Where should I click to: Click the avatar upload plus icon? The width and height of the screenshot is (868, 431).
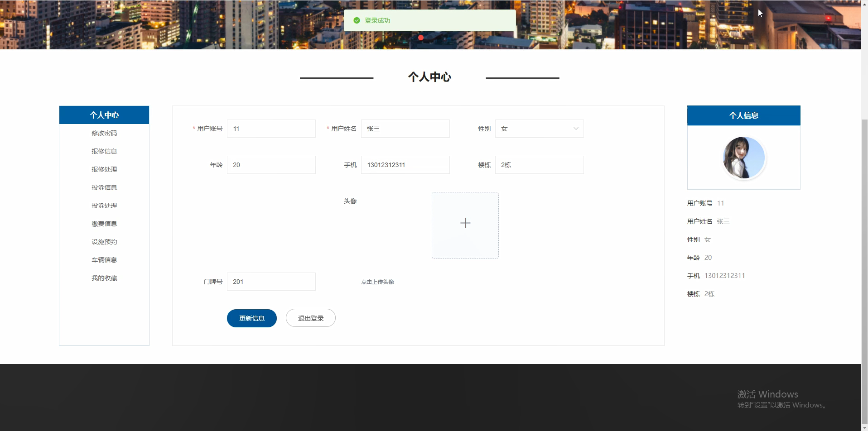click(465, 223)
